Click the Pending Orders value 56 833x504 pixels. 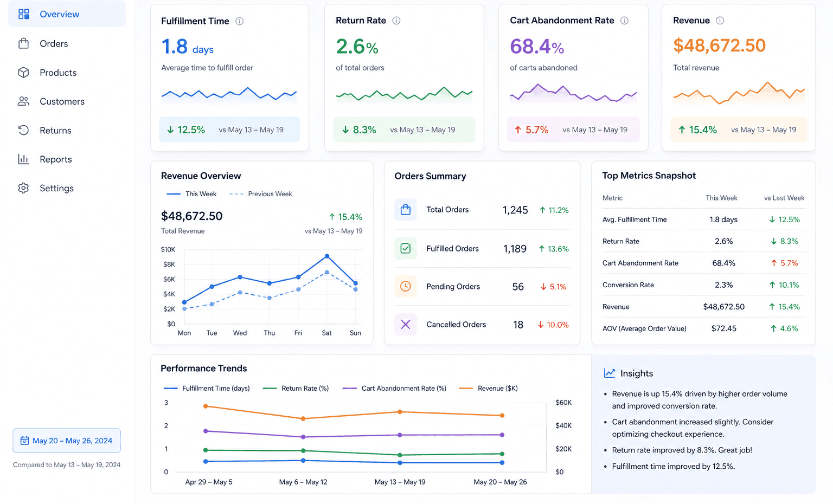point(518,287)
